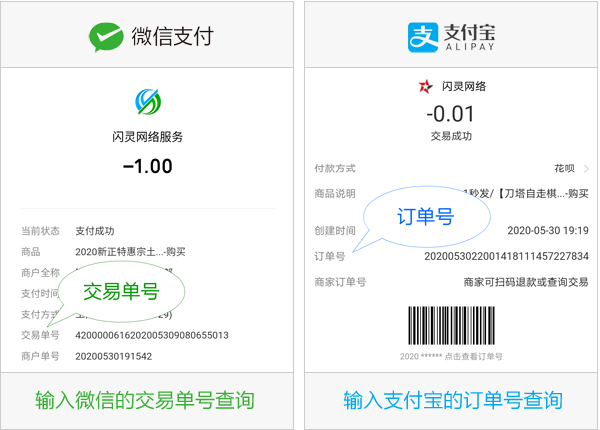Select the WeChat 交易单号 number 4200000616202005309080655013

coord(152,336)
